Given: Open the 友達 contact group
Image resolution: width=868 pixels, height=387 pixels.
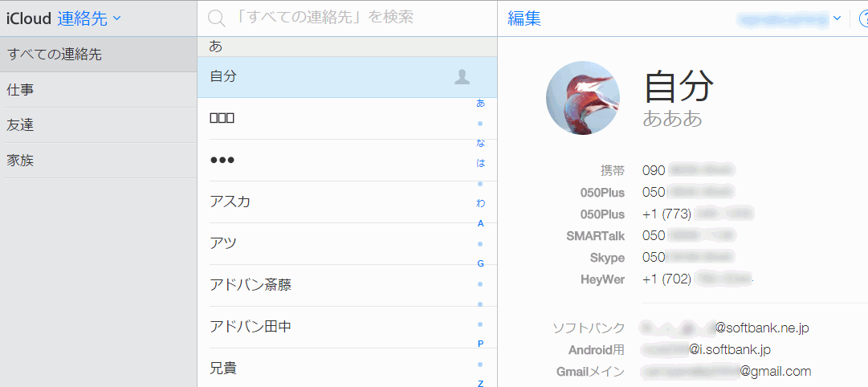Looking at the screenshot, I should click(20, 125).
